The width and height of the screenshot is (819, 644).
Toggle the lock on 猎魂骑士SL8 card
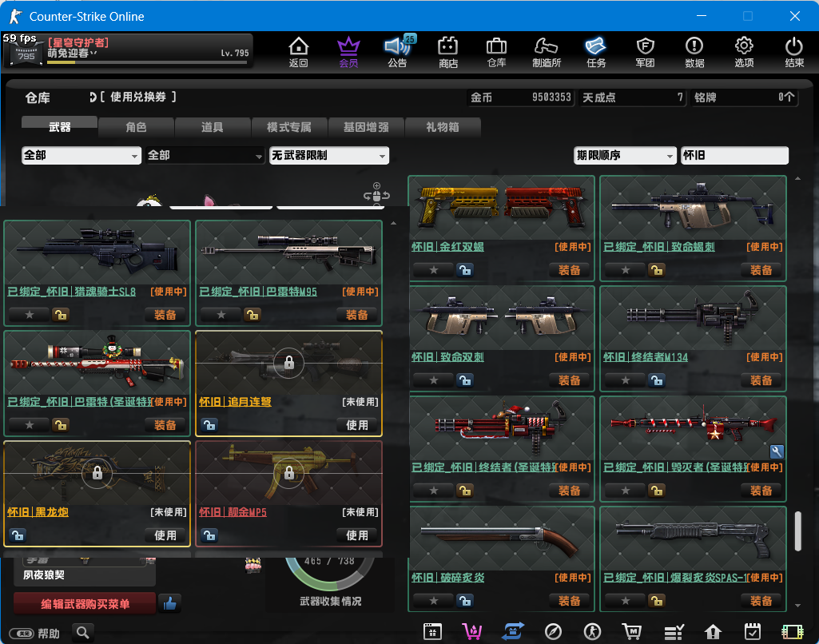click(61, 315)
